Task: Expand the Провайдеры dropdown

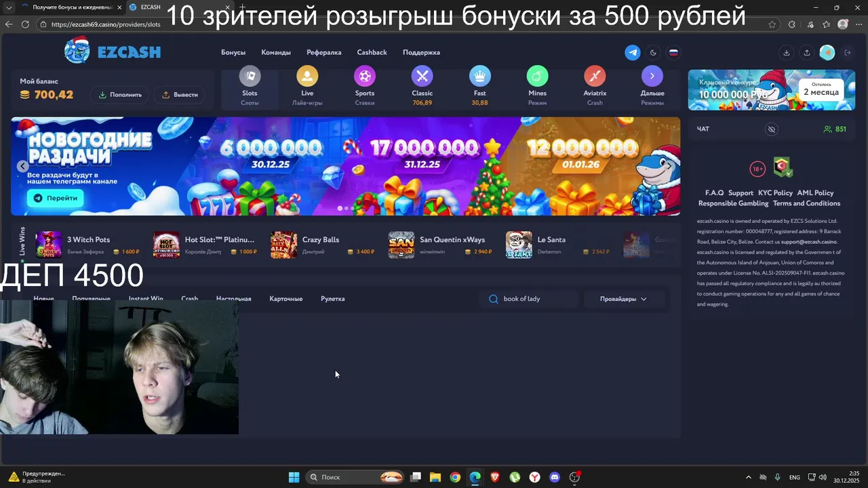Action: (623, 299)
